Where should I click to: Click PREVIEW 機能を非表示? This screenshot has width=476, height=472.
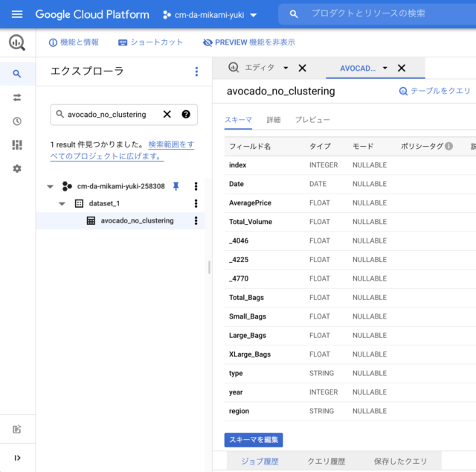click(249, 42)
